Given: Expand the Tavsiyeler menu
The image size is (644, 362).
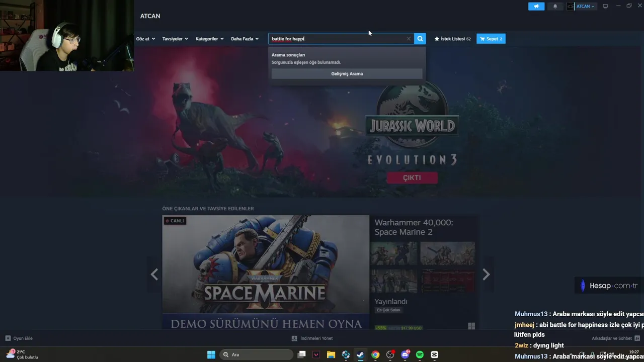Looking at the screenshot, I should click(175, 39).
